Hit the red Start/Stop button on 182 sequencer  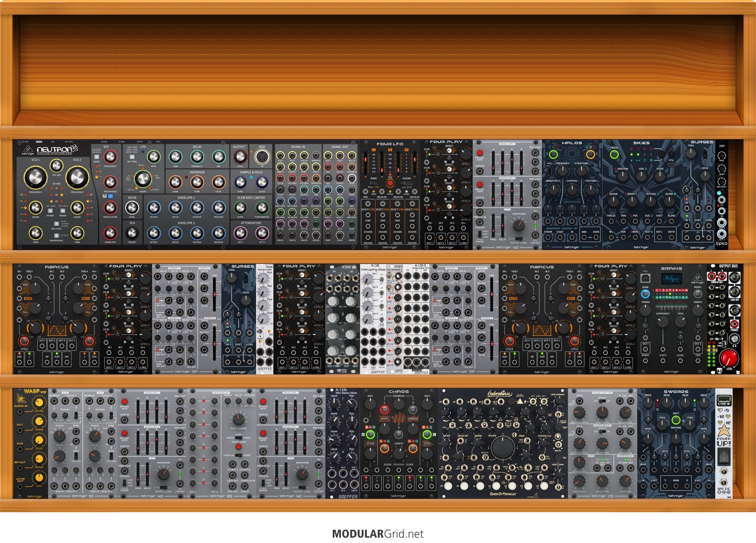[x=238, y=446]
